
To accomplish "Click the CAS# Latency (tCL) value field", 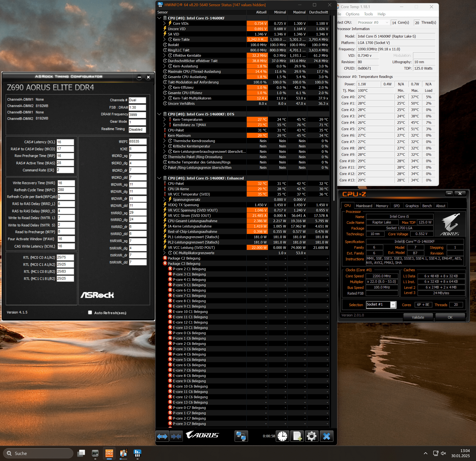I will (65, 142).
